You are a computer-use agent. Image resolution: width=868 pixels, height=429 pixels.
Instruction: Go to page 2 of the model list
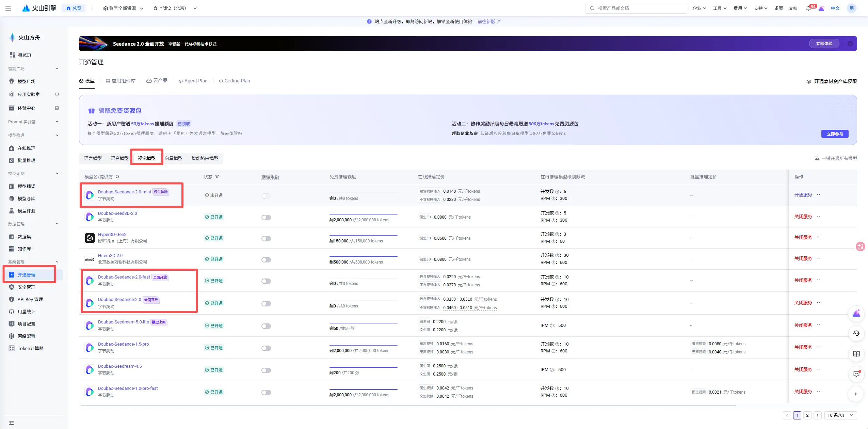coord(807,415)
